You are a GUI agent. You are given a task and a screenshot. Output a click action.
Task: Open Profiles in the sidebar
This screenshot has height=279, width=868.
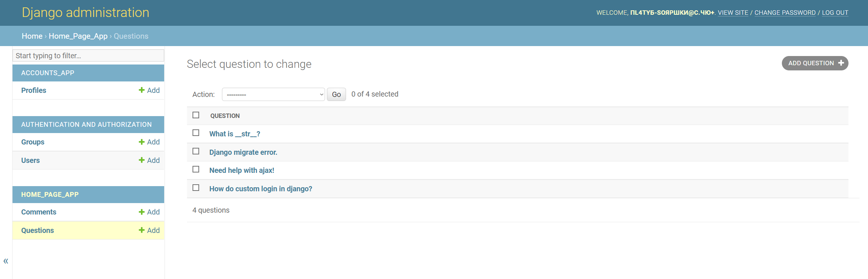pyautogui.click(x=33, y=90)
